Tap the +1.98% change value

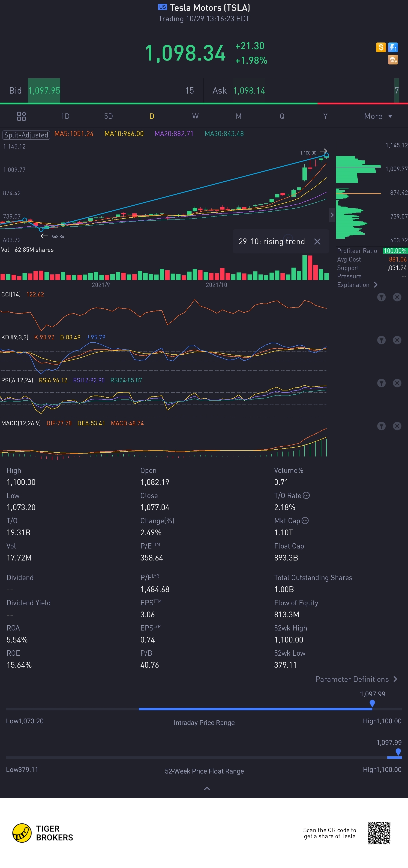(251, 61)
